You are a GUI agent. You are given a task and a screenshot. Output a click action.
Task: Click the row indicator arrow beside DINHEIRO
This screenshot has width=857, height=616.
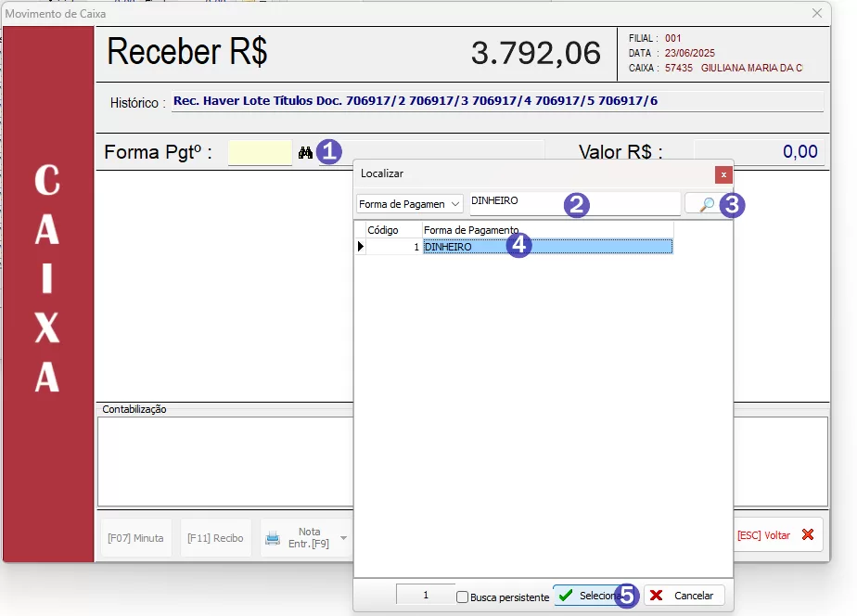tap(361, 247)
